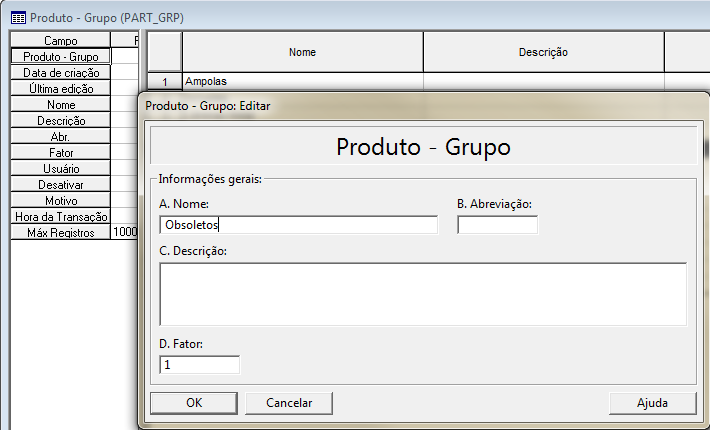Click the table icon in window title
This screenshot has width=710, height=430.
pyautogui.click(x=18, y=18)
